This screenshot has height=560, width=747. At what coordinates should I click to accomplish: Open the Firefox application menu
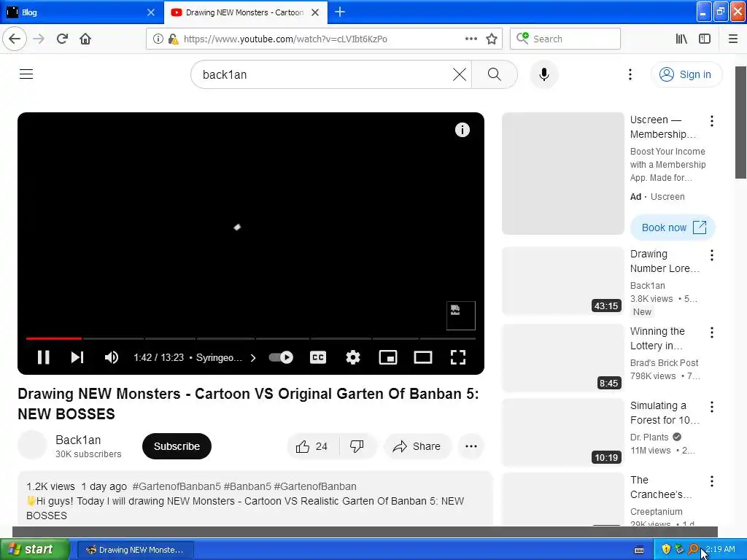pyautogui.click(x=733, y=39)
